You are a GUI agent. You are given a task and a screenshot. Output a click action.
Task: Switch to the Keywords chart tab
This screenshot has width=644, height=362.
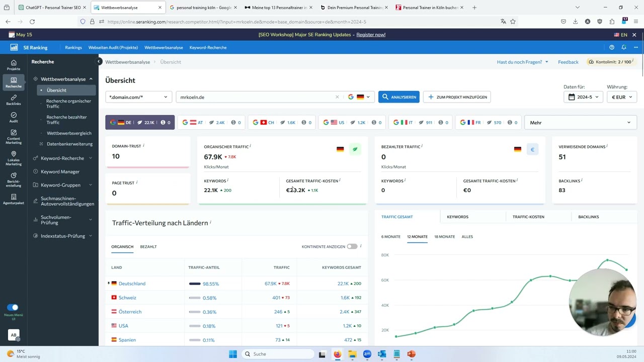click(457, 217)
